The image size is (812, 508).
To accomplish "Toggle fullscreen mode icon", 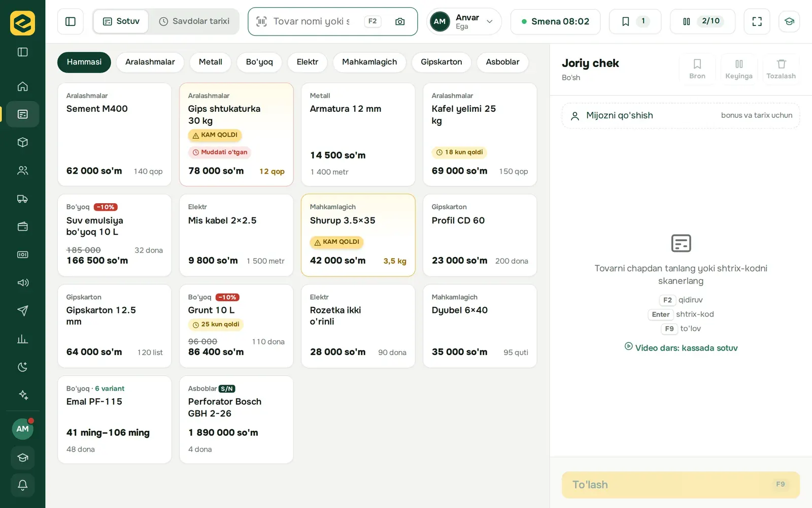I will [757, 21].
